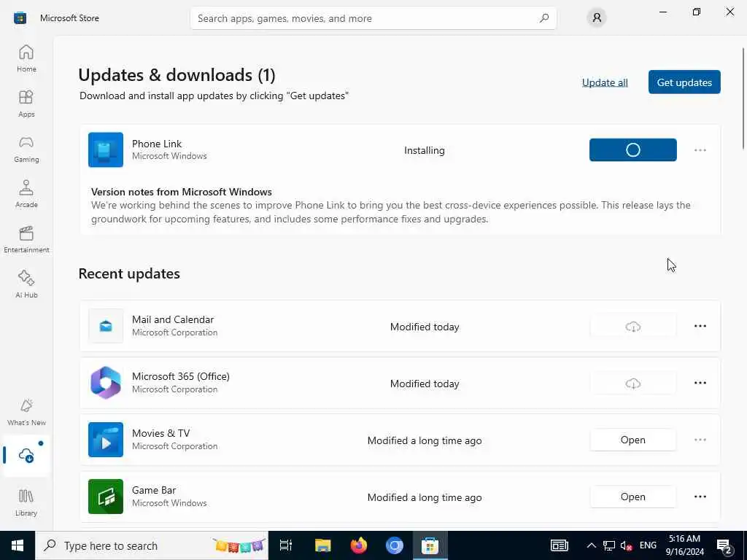Open the Library section
This screenshot has width=747, height=560.
pyautogui.click(x=26, y=502)
